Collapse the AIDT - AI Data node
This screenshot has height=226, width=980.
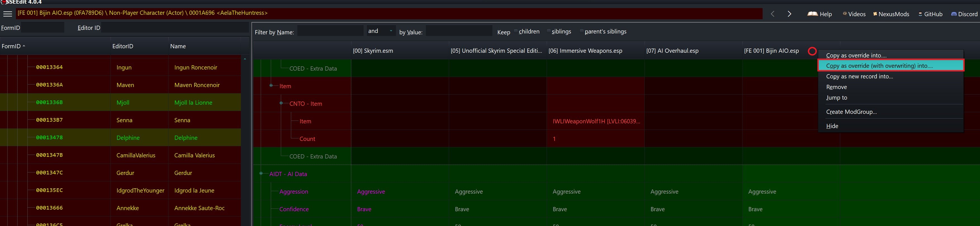tap(261, 174)
